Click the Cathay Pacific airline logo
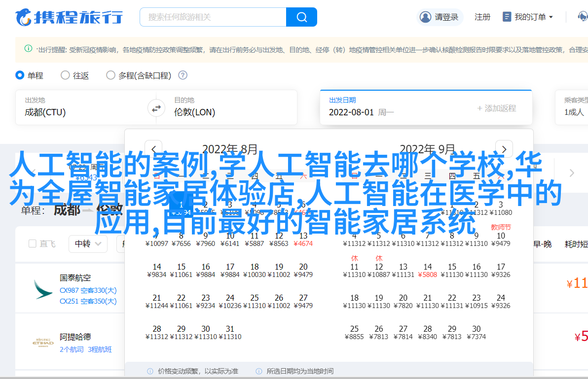Image resolution: width=588 pixels, height=379 pixels. (x=43, y=289)
